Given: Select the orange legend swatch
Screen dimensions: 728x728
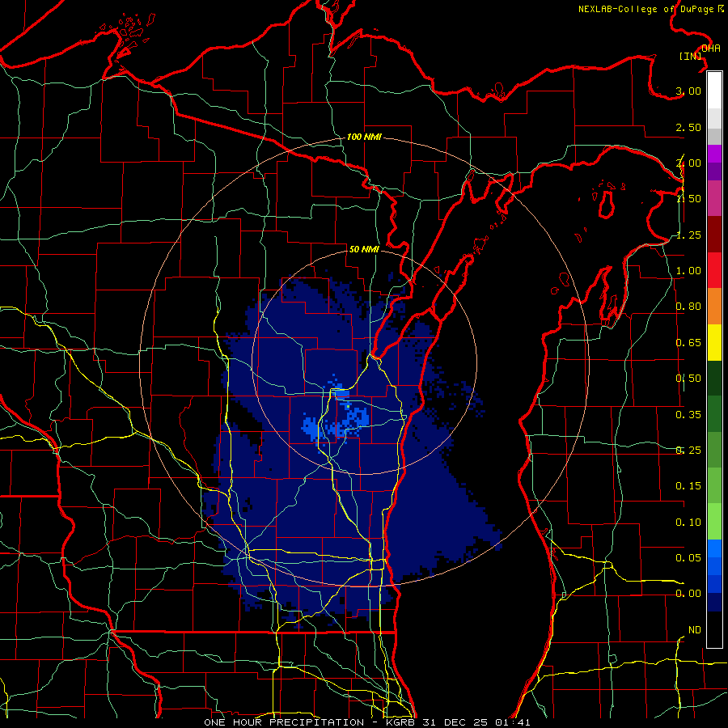Looking at the screenshot, I should coord(714,306).
